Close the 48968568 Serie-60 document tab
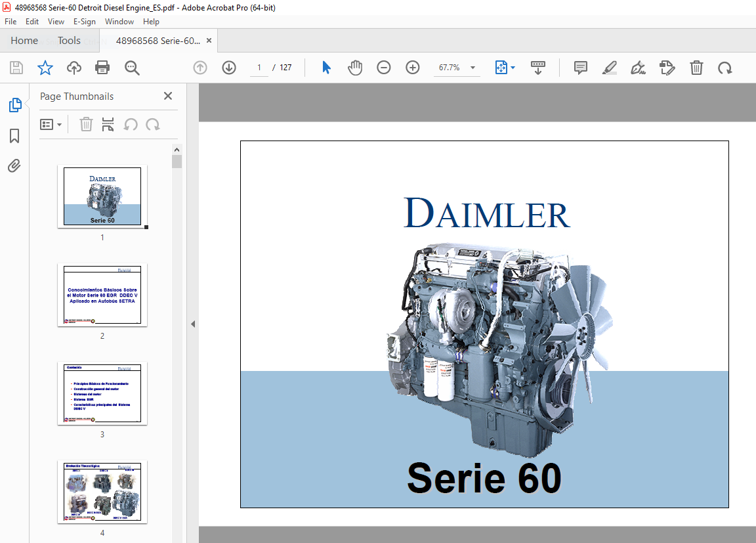 209,41
